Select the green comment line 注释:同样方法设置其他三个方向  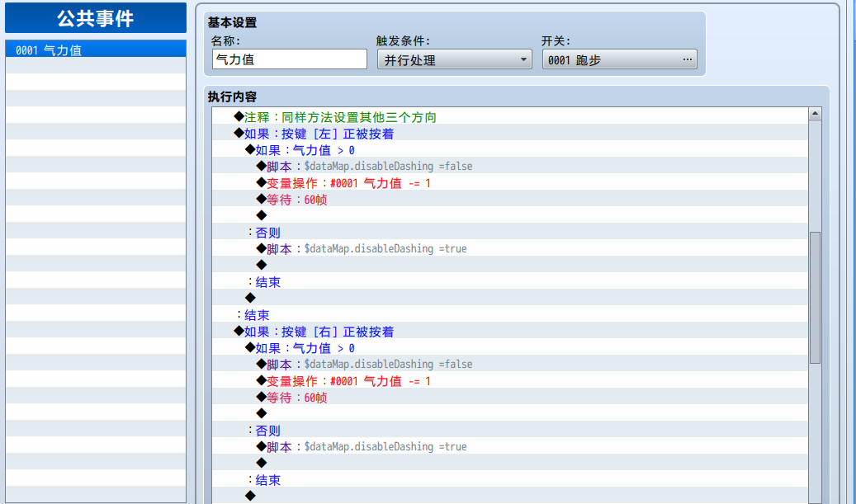tap(510, 117)
